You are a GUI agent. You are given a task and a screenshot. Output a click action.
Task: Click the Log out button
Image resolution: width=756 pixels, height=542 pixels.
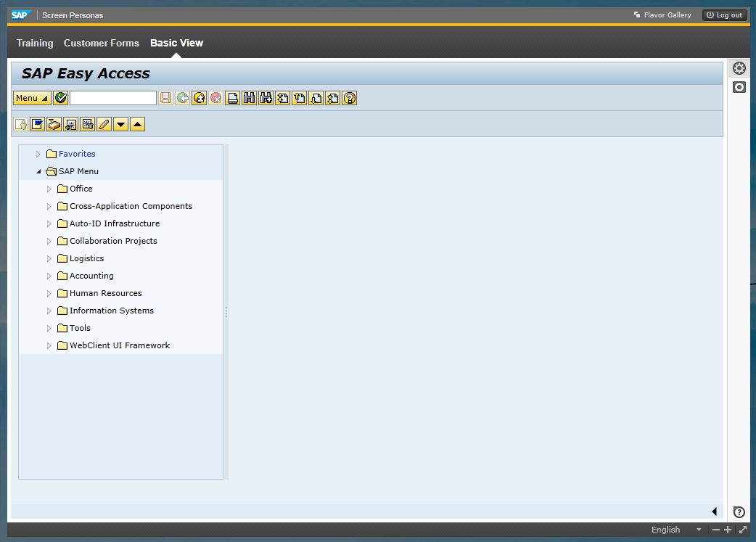(x=724, y=15)
